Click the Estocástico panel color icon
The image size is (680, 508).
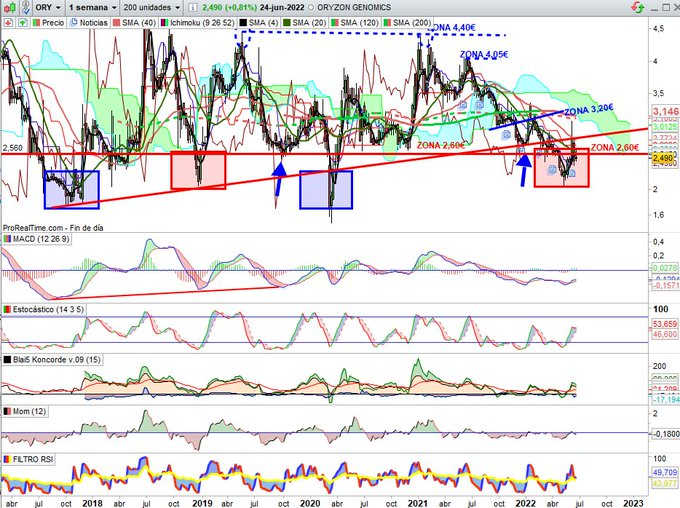[7, 309]
